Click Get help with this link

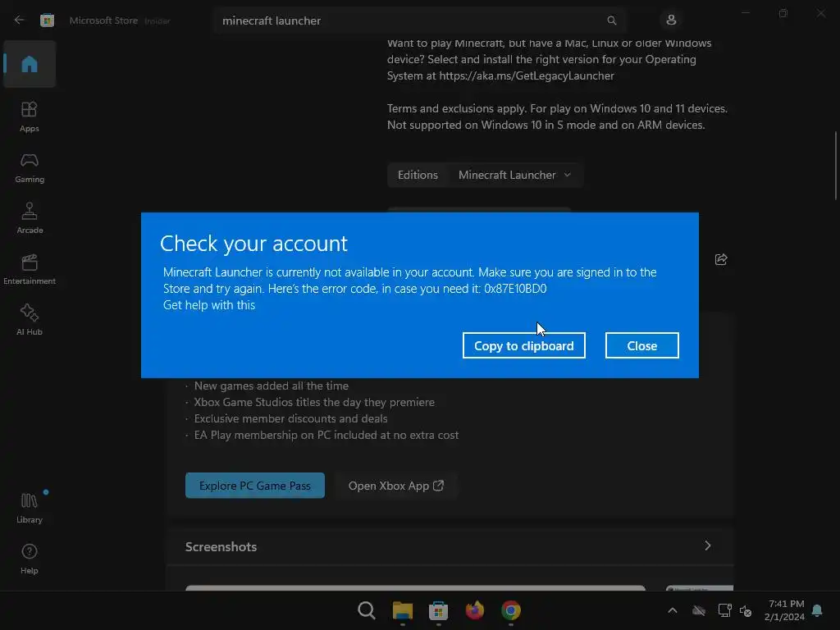[209, 305]
